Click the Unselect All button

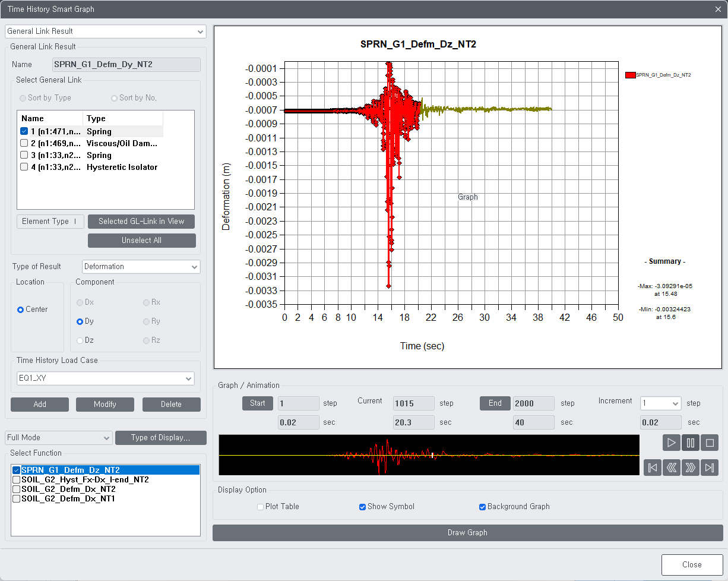click(x=141, y=241)
